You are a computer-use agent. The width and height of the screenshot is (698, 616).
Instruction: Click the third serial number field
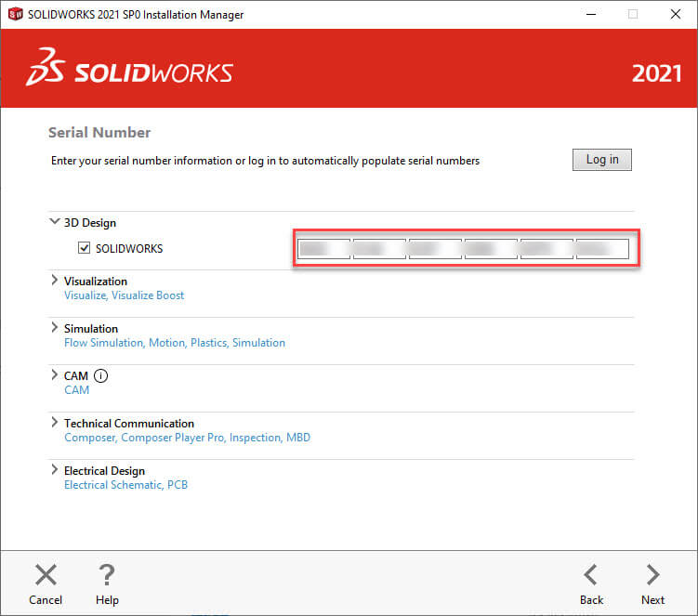click(x=435, y=249)
